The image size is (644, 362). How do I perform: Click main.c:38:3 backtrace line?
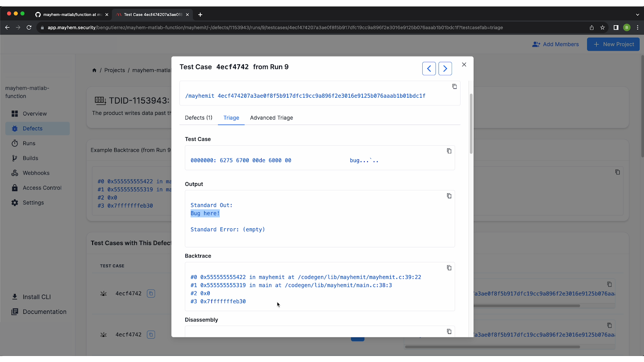tap(291, 285)
